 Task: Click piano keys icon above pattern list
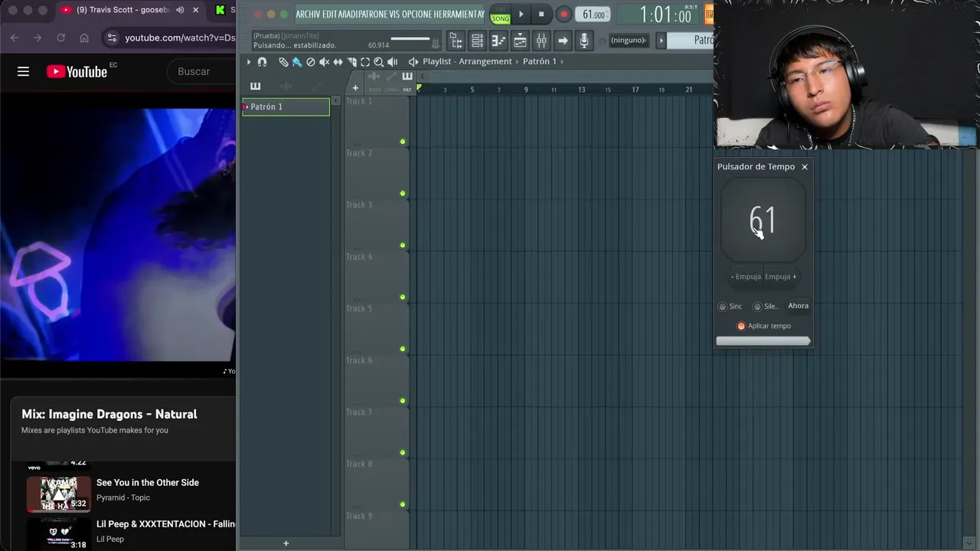[256, 86]
